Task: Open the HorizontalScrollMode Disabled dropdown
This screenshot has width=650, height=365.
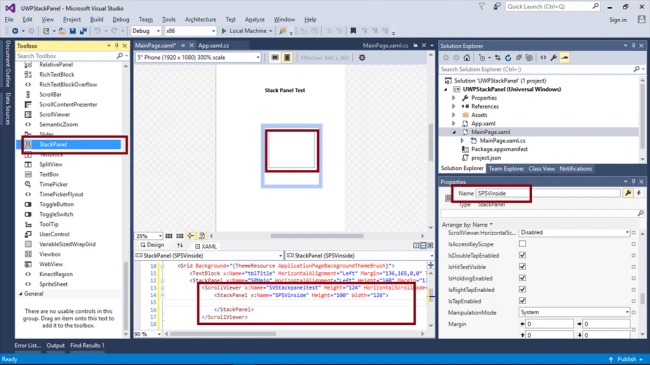Action: click(x=574, y=233)
